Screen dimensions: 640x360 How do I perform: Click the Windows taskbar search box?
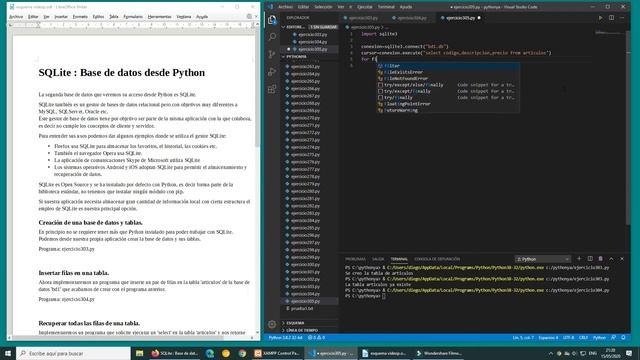tap(73, 353)
